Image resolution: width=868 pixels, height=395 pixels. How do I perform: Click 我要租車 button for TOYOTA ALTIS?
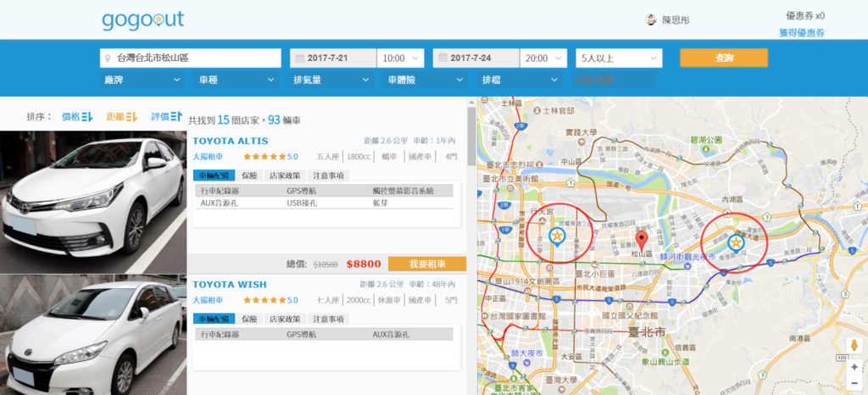tap(427, 264)
